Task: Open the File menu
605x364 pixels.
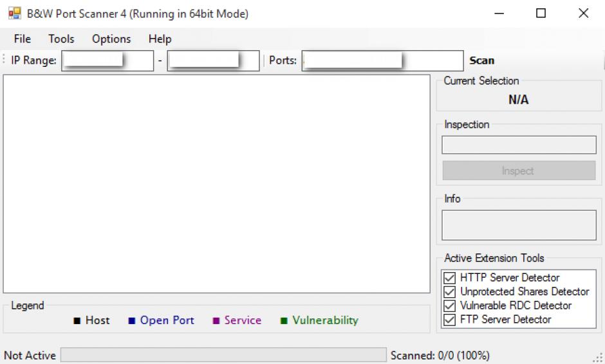Action: click(22, 39)
